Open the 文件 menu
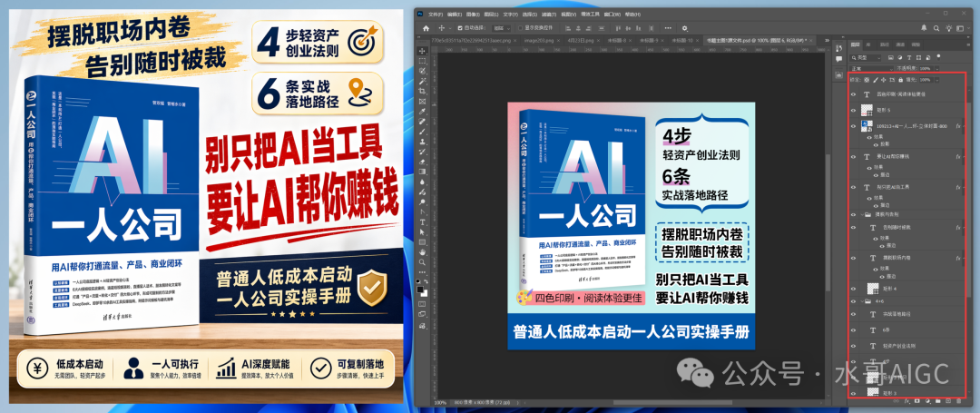The width and height of the screenshot is (980, 413). pyautogui.click(x=436, y=15)
